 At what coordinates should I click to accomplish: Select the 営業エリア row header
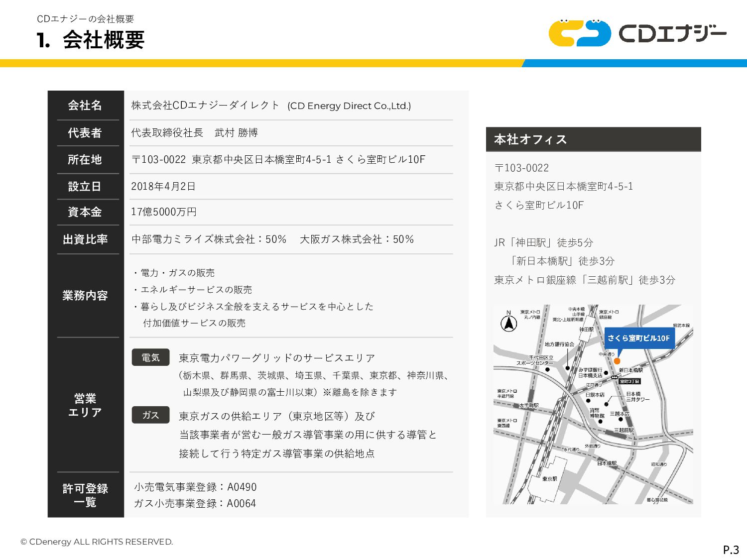pyautogui.click(x=85, y=405)
